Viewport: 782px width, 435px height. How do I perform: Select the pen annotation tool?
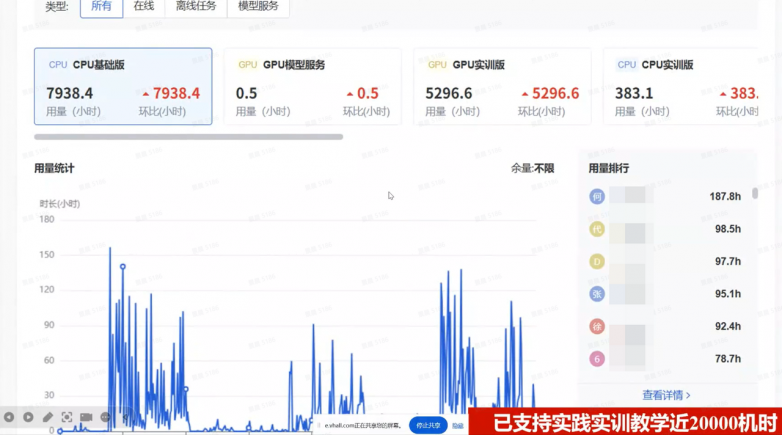(48, 417)
